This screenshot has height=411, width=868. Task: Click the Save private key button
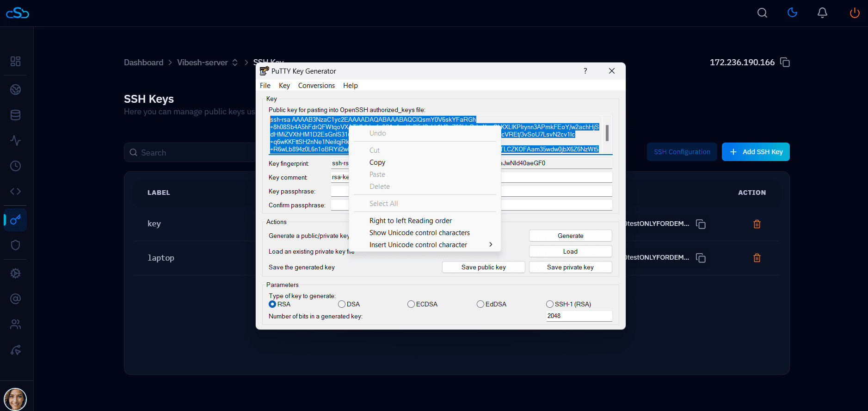(x=570, y=267)
